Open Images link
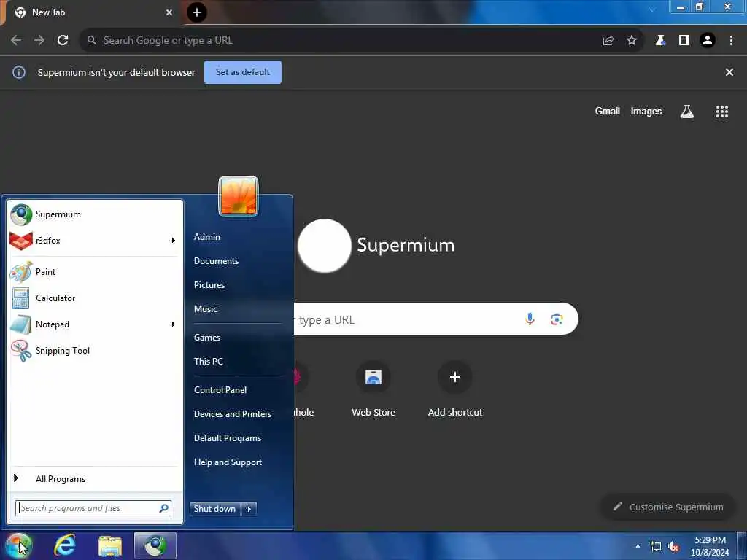The width and height of the screenshot is (747, 560). pyautogui.click(x=646, y=112)
